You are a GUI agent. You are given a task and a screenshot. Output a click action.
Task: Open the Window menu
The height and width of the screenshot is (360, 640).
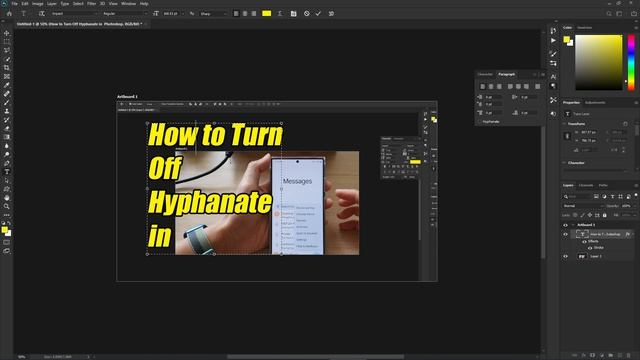tap(129, 4)
